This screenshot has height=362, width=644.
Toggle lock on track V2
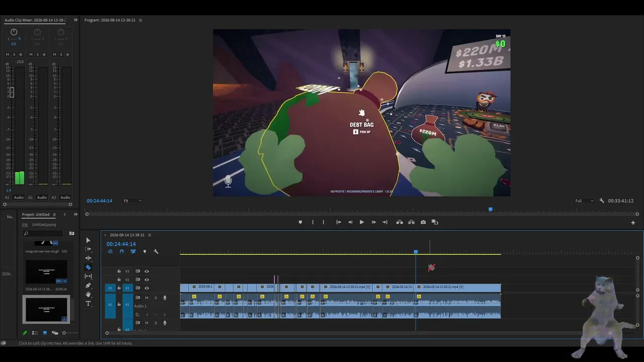click(x=119, y=280)
